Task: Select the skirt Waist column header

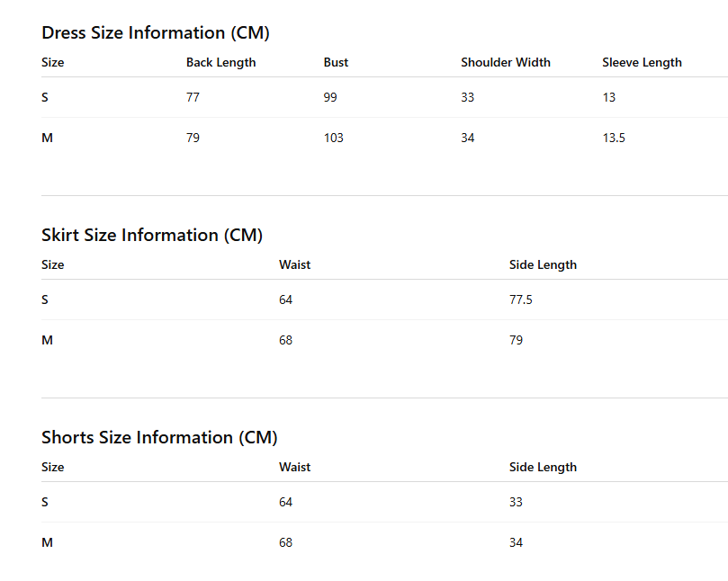Action: (295, 264)
